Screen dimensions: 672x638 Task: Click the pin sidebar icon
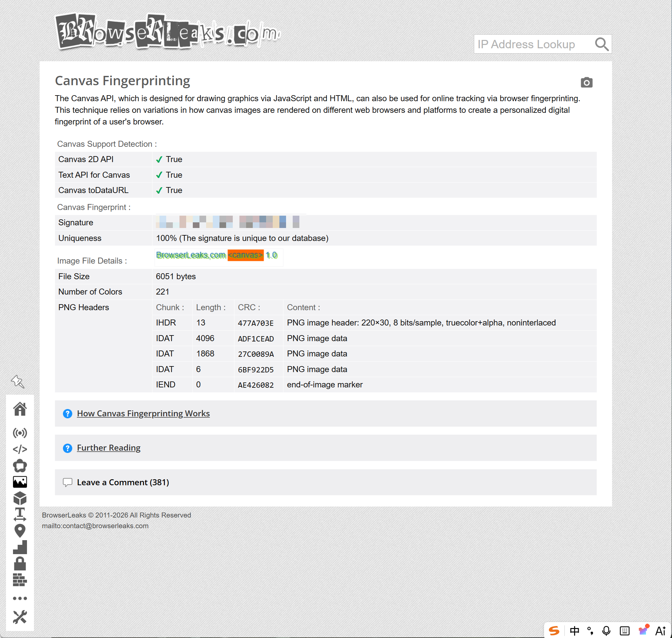pos(18,382)
